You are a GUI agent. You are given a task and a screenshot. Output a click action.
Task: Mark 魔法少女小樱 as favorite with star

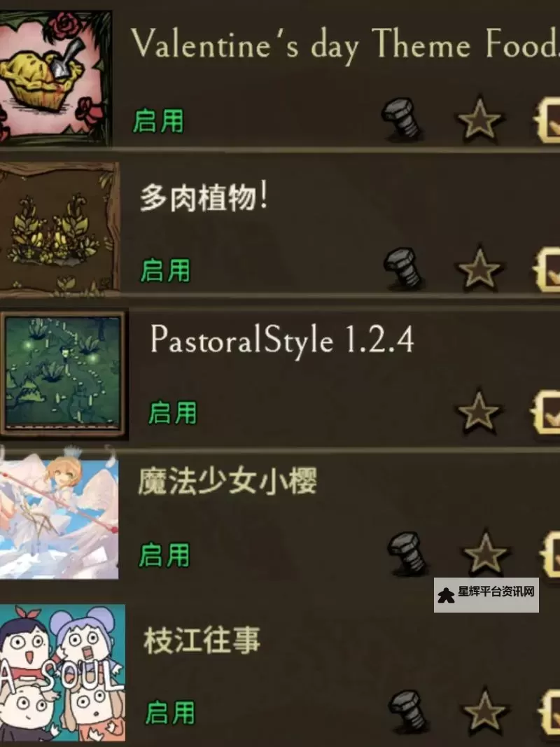pos(485,553)
